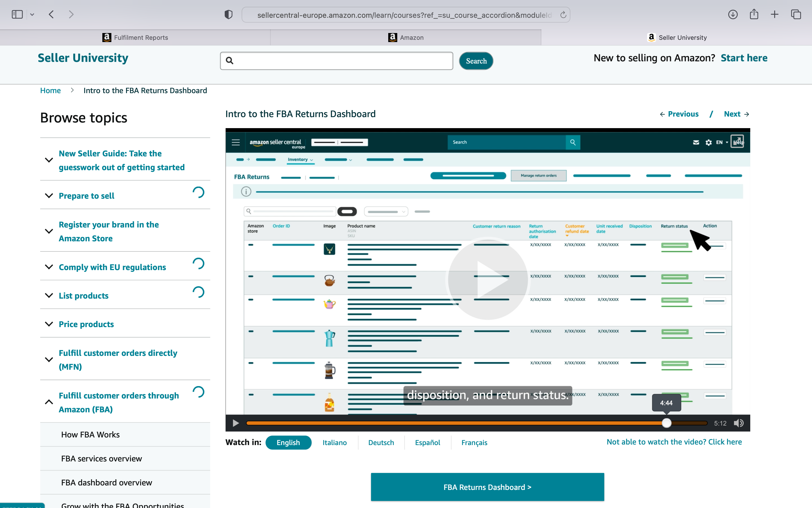This screenshot has height=508, width=812.
Task: Reload the page with the refresh icon
Action: [563, 15]
